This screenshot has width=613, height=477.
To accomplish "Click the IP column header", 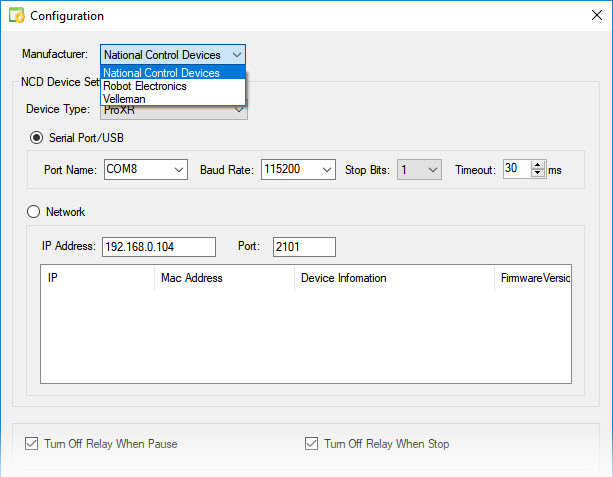I will click(98, 278).
